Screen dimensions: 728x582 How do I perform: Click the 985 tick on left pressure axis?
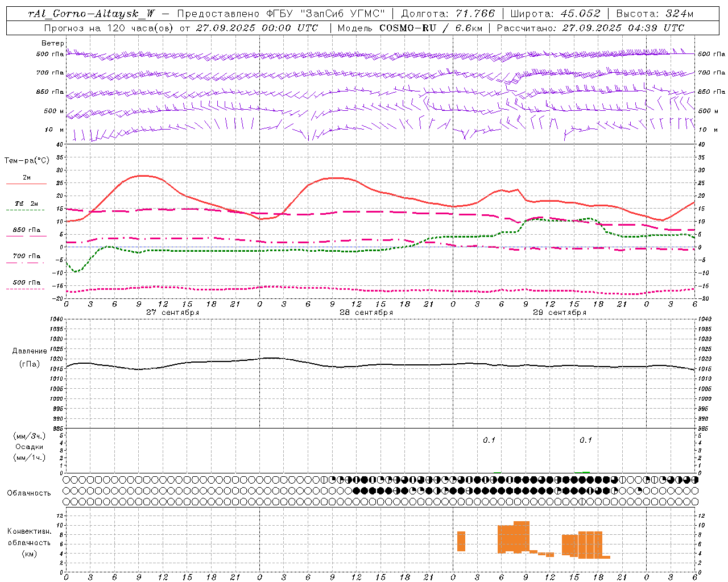pyautogui.click(x=56, y=429)
